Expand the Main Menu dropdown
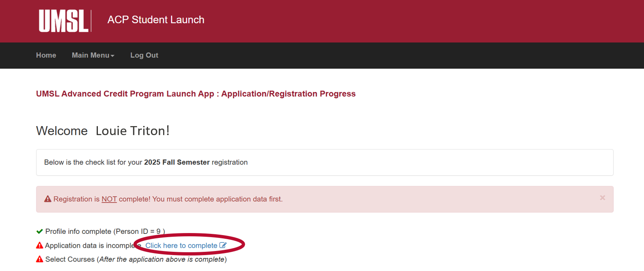The image size is (644, 271). click(x=93, y=55)
